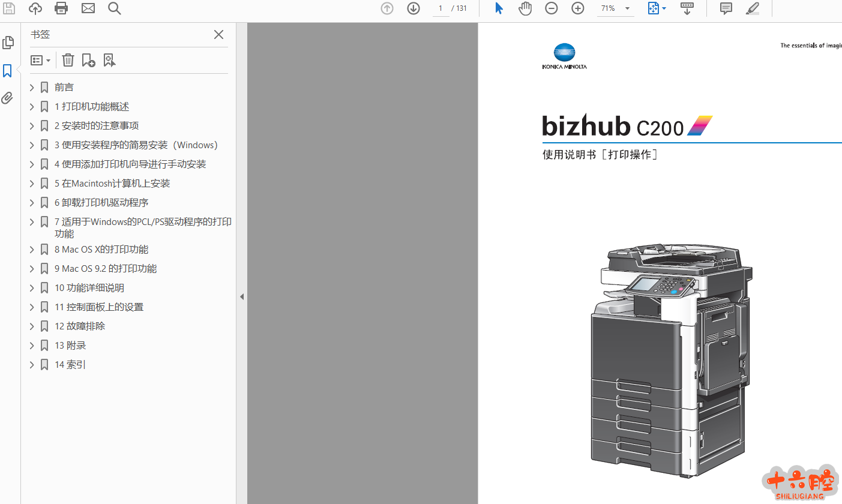Screen dimensions: 842x504
Task: Go to next page arrow button
Action: [x=413, y=8]
